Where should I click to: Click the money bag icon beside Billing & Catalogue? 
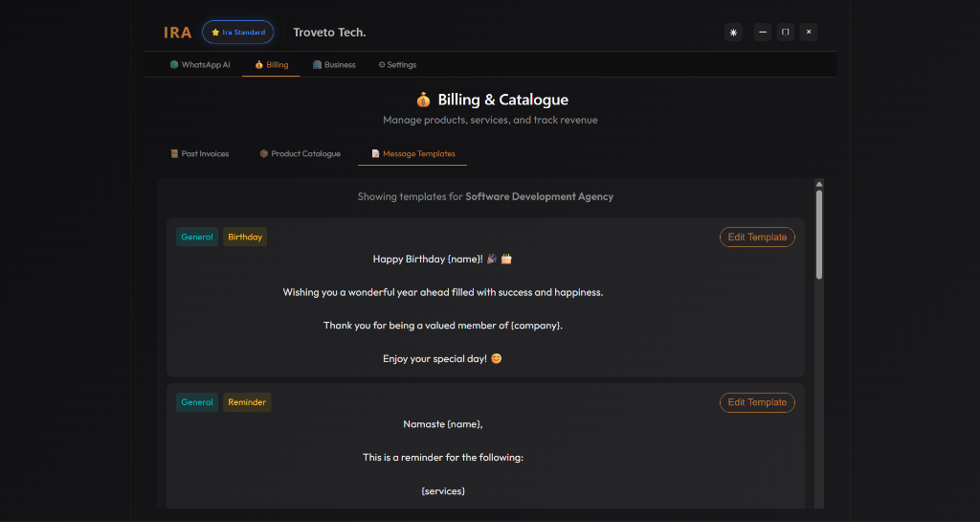coord(423,100)
